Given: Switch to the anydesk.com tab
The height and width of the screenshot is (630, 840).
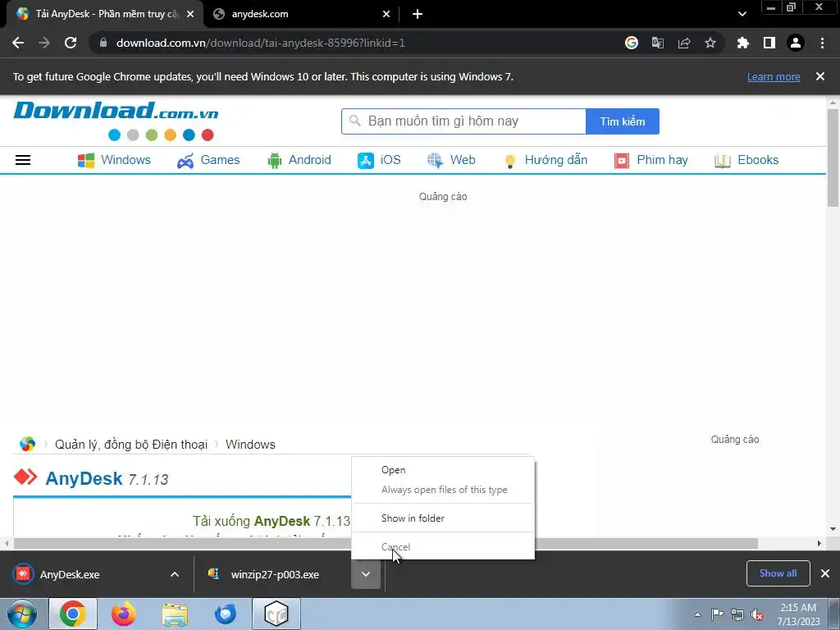Looking at the screenshot, I should (x=301, y=14).
